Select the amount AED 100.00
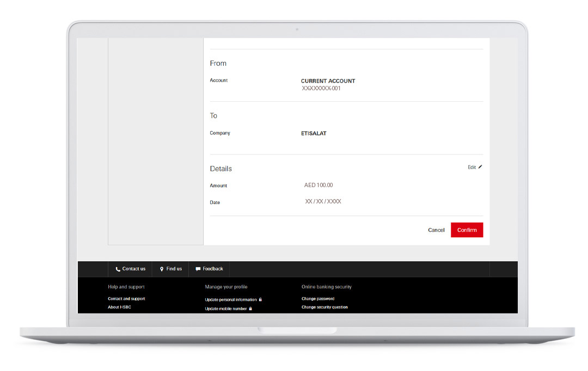 tap(318, 185)
